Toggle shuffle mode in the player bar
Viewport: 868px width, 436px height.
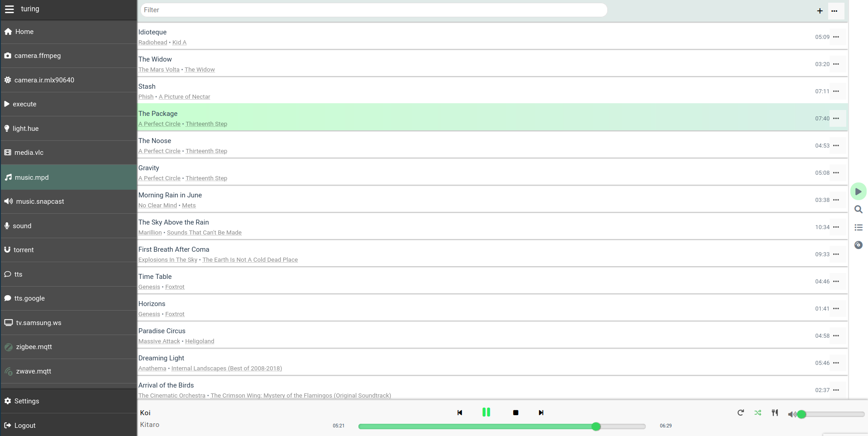click(758, 412)
